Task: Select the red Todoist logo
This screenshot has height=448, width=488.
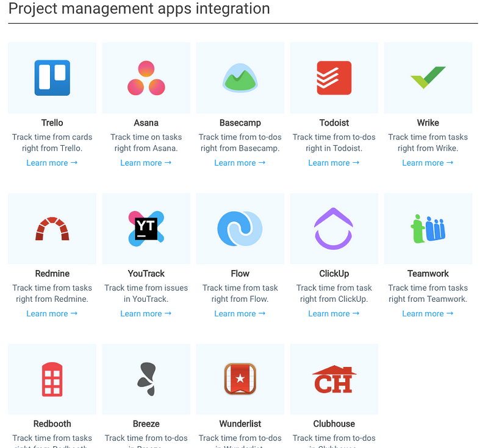Action: (x=334, y=78)
